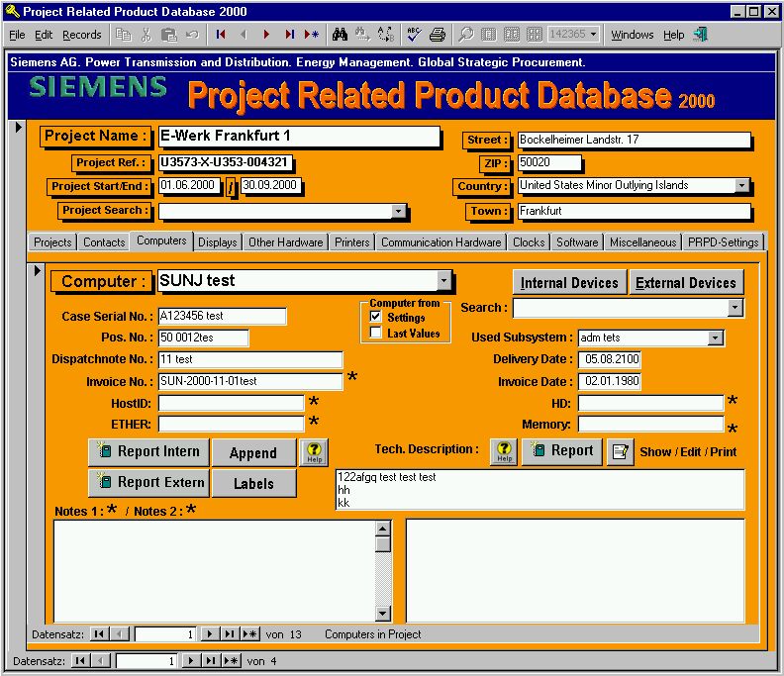Click the Labels button

click(x=253, y=483)
